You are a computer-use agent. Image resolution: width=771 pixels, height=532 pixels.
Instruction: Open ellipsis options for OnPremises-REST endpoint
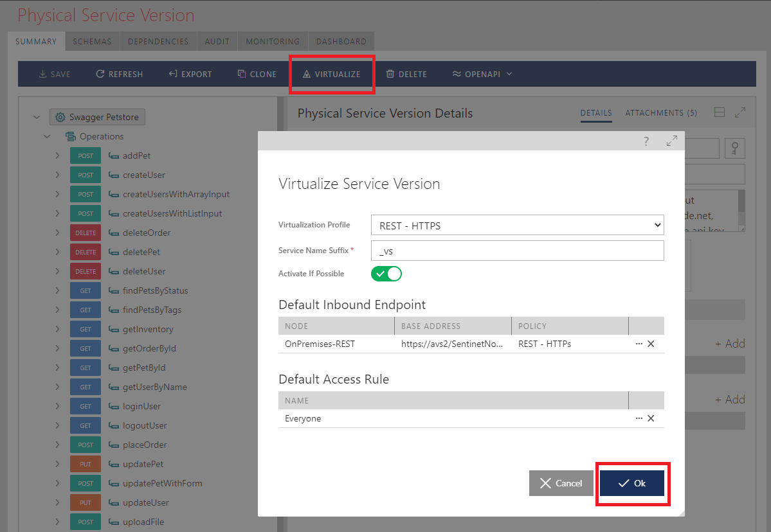click(639, 344)
